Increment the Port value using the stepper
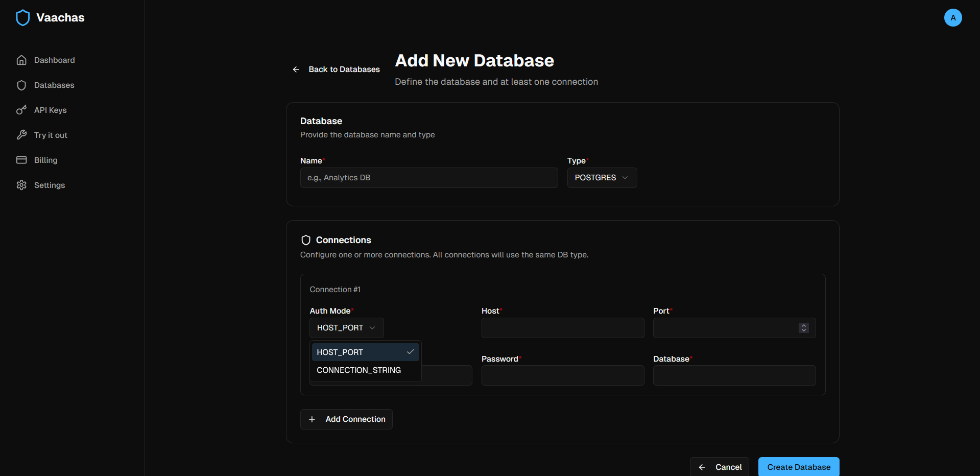980x476 pixels. point(803,325)
